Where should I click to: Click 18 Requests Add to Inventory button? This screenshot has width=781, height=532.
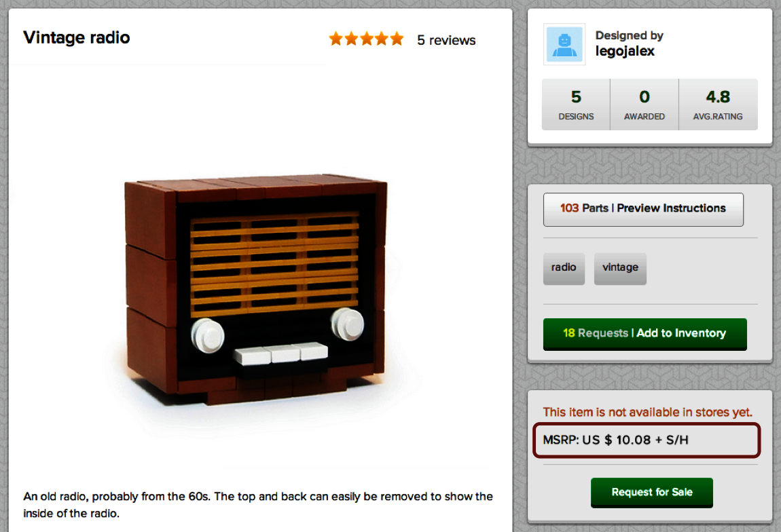(645, 334)
